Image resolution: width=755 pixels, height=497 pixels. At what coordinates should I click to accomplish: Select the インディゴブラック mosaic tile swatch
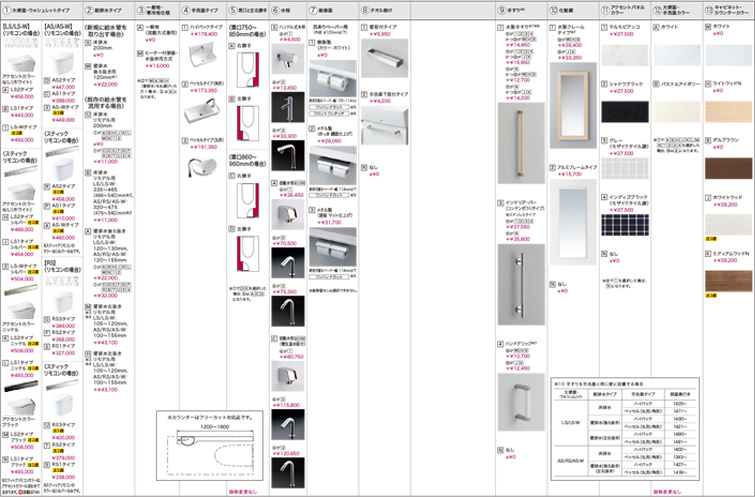click(625, 224)
